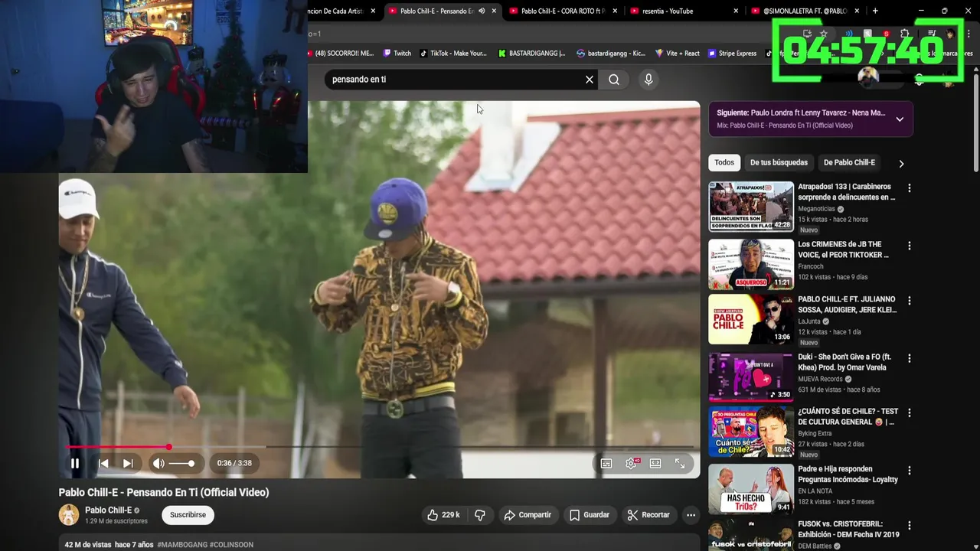Close the Pablo Chill-E - Pensando tab
The height and width of the screenshot is (551, 980).
pyautogui.click(x=494, y=11)
